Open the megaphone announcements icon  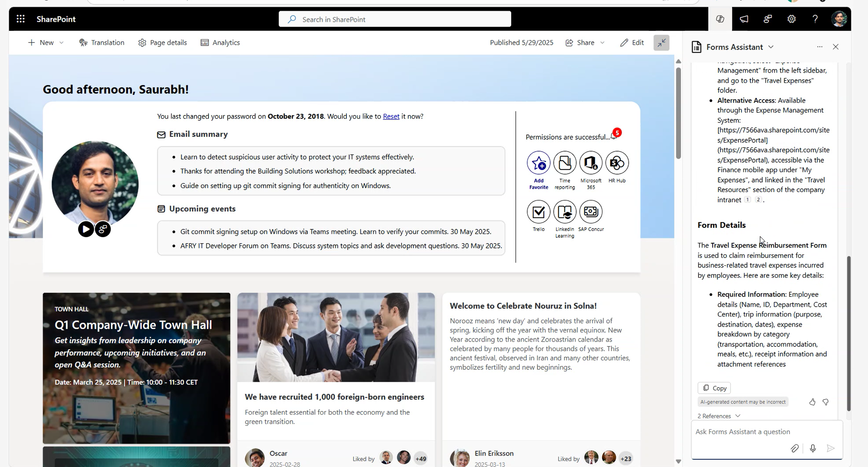[x=744, y=19]
